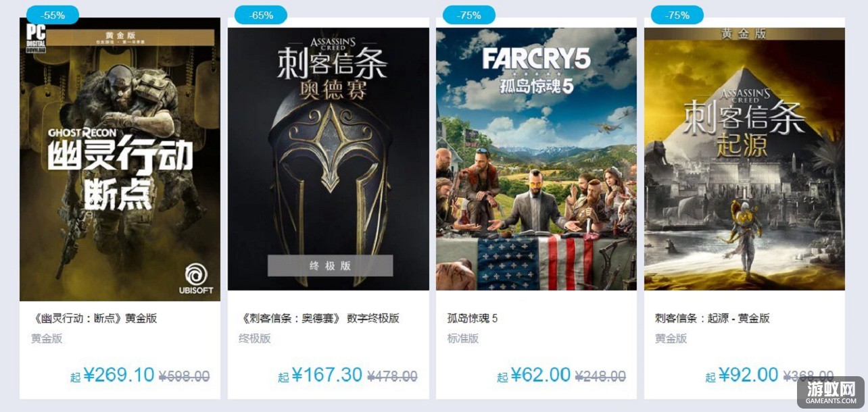Screen dimensions: 868x412
Task: Open the 孤岛惊魂 5 title link
Action: (x=473, y=318)
